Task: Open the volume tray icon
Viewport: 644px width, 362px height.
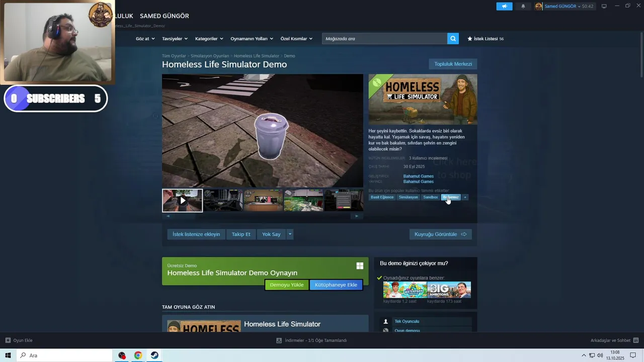Action: pyautogui.click(x=600, y=355)
